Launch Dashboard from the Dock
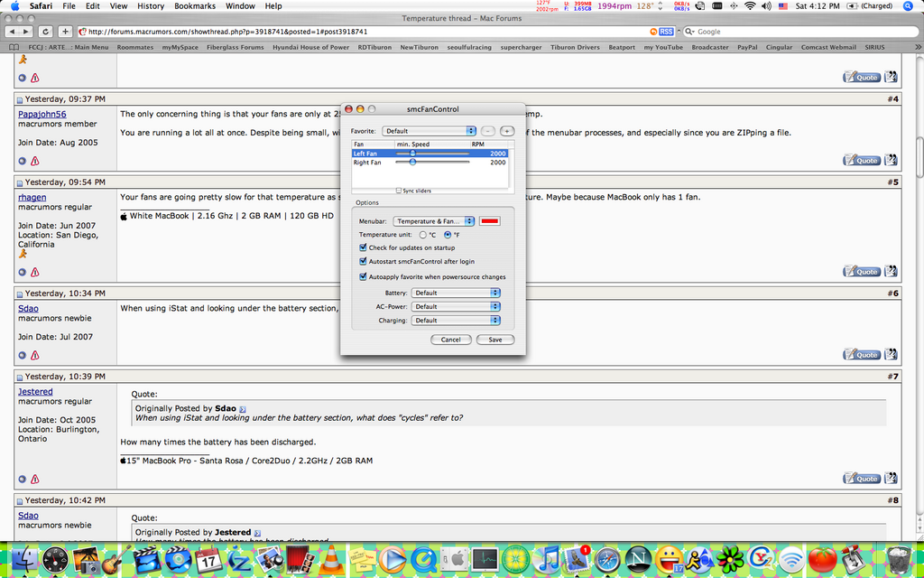The image size is (924, 578). pyautogui.click(x=56, y=559)
